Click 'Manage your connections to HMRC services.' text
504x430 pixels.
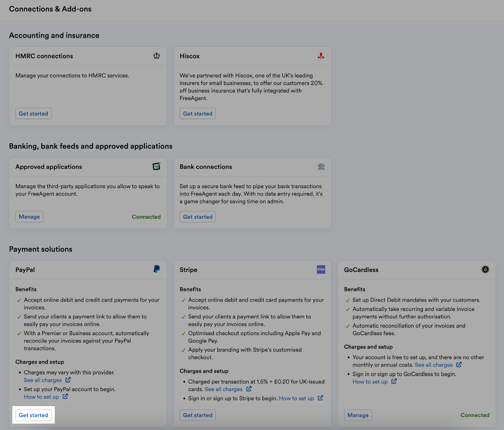coord(72,76)
